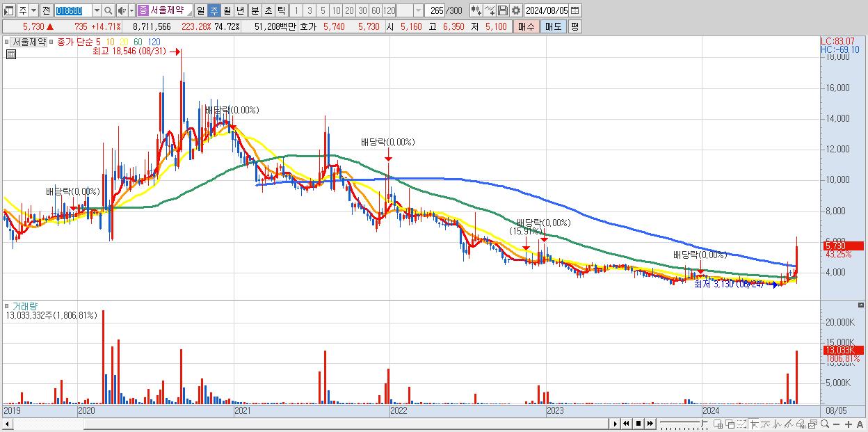Image resolution: width=868 pixels, height=432 pixels.
Task: Select the 틱 tick period toggle
Action: pos(281,10)
